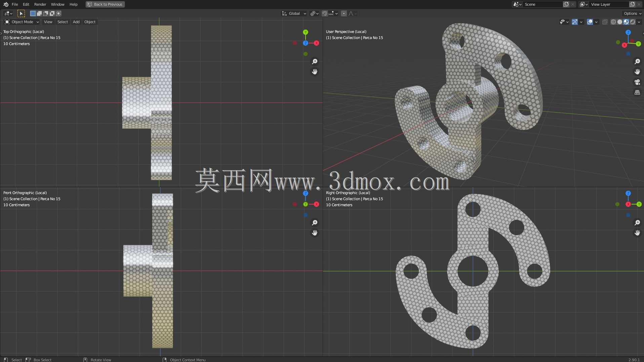Click the 2.90.1 version label

point(634,360)
